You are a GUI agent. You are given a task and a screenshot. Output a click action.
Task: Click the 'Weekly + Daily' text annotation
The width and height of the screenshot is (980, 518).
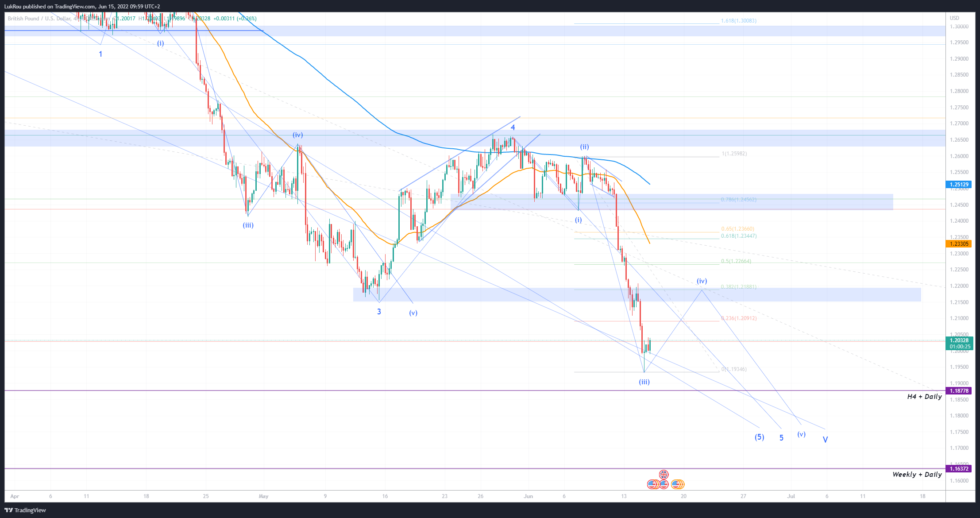(917, 475)
